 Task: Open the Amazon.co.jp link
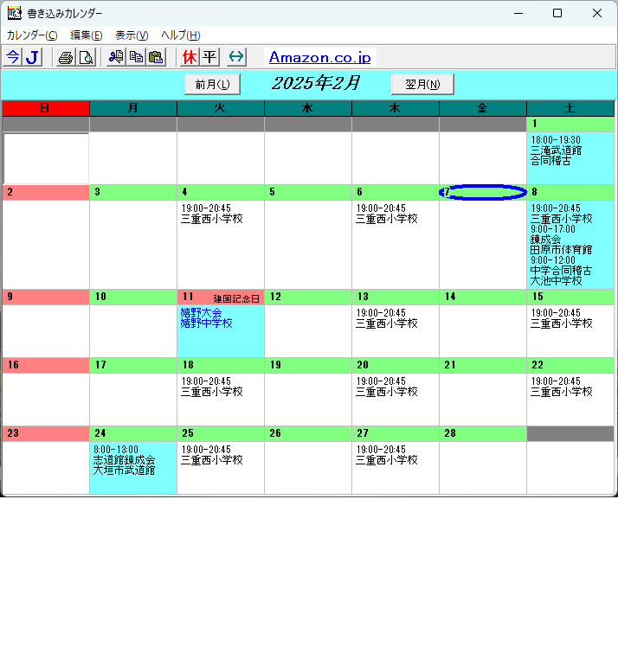[319, 57]
